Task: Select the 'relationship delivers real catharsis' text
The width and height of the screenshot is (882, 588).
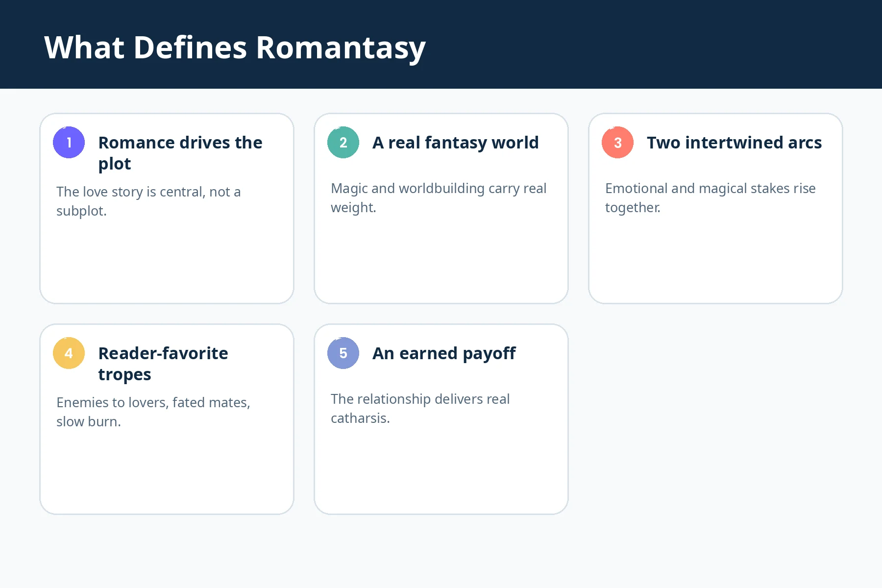Action: tap(420, 409)
